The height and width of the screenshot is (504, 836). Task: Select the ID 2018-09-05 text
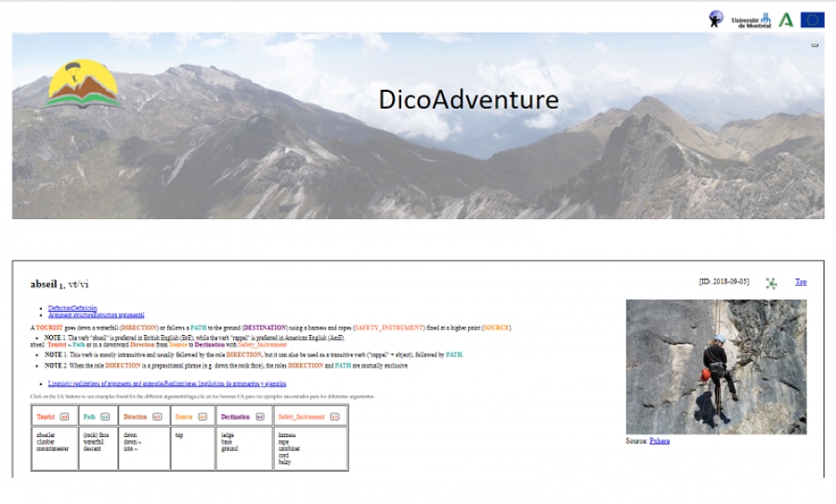click(x=724, y=281)
